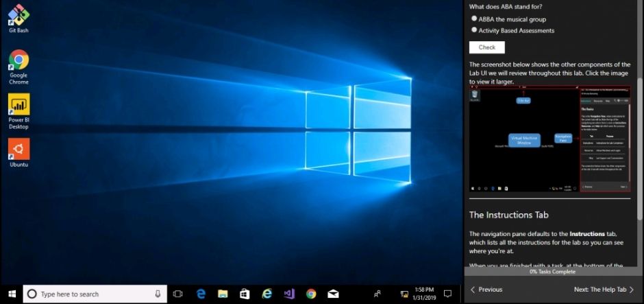Open the Mail app in taskbar
The height and width of the screenshot is (304, 644).
pyautogui.click(x=333, y=294)
